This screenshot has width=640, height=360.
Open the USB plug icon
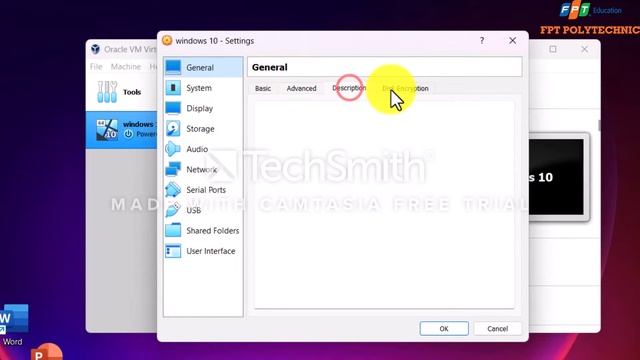tap(173, 210)
